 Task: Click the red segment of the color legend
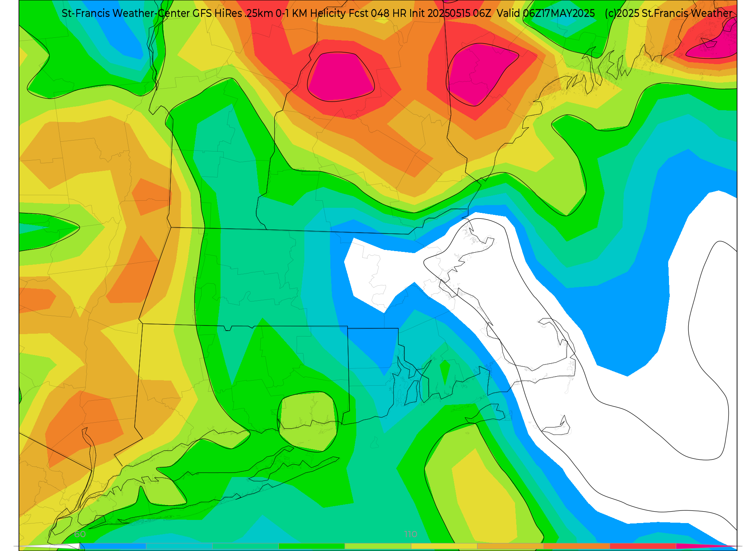tap(643, 546)
